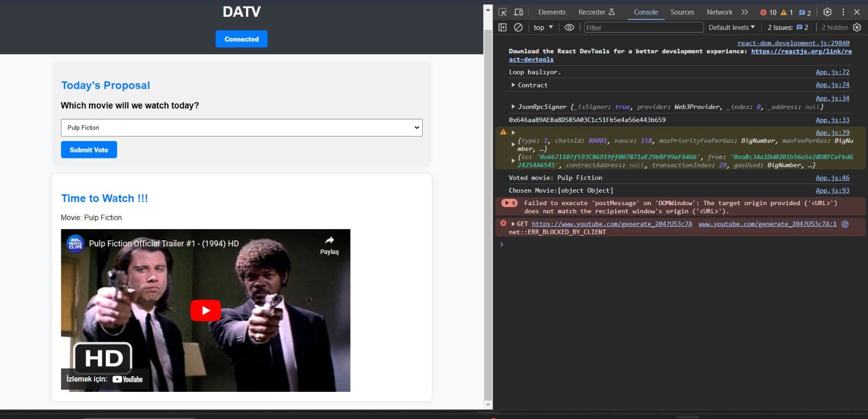This screenshot has height=419, width=868.
Task: Expand the JsonRpcSigner log object
Action: (513, 107)
